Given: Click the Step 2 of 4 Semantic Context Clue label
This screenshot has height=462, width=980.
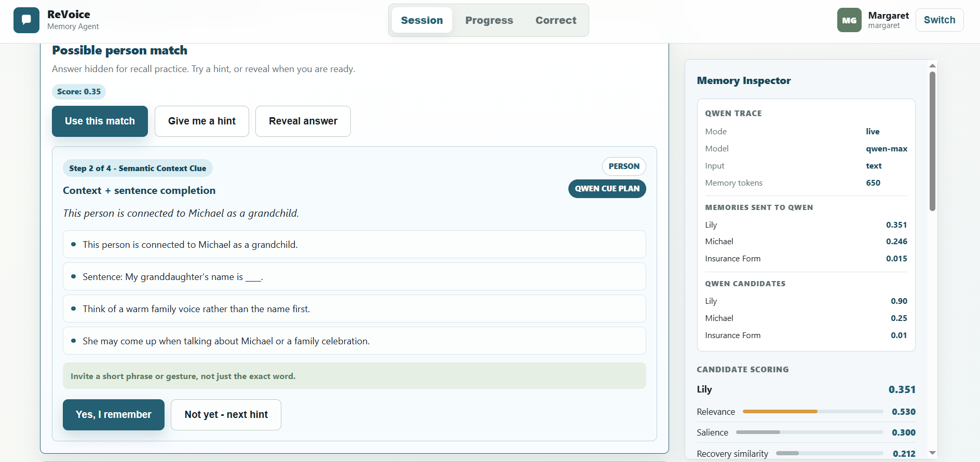Looking at the screenshot, I should [138, 168].
